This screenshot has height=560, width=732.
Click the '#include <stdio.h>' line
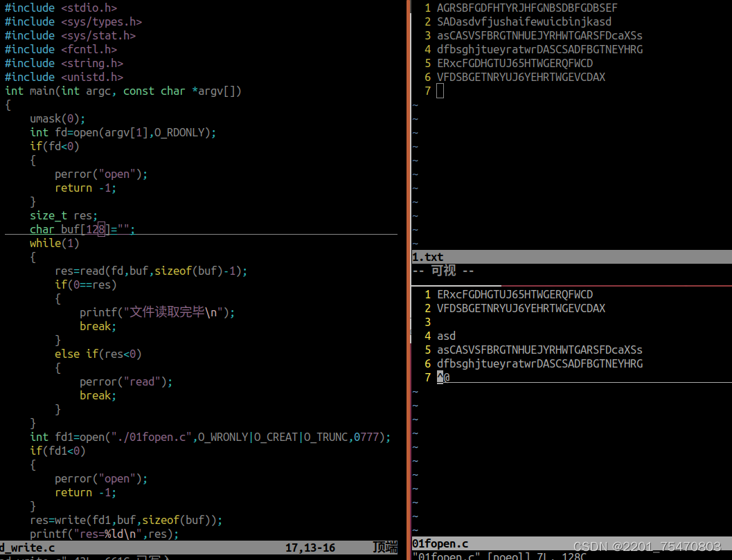[61, 8]
